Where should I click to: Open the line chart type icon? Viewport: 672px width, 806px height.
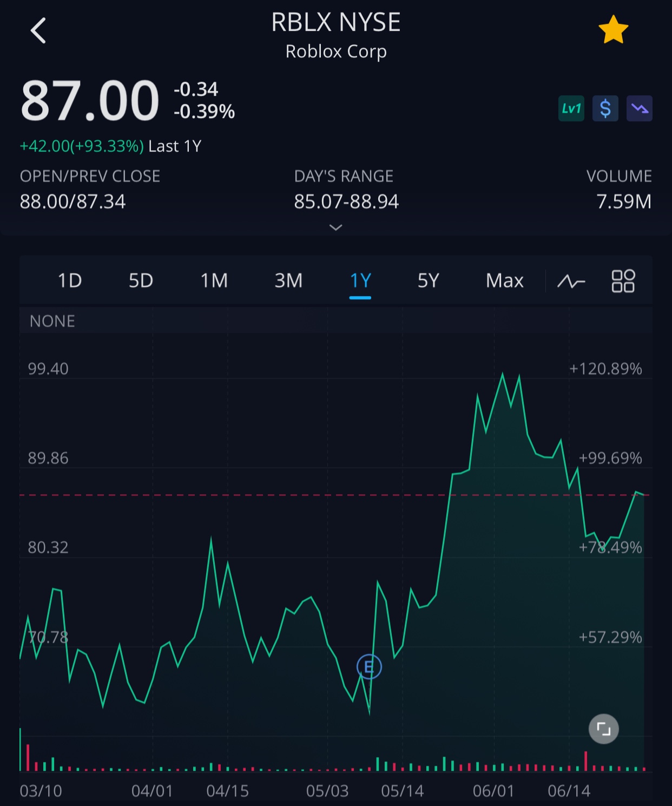tap(571, 281)
